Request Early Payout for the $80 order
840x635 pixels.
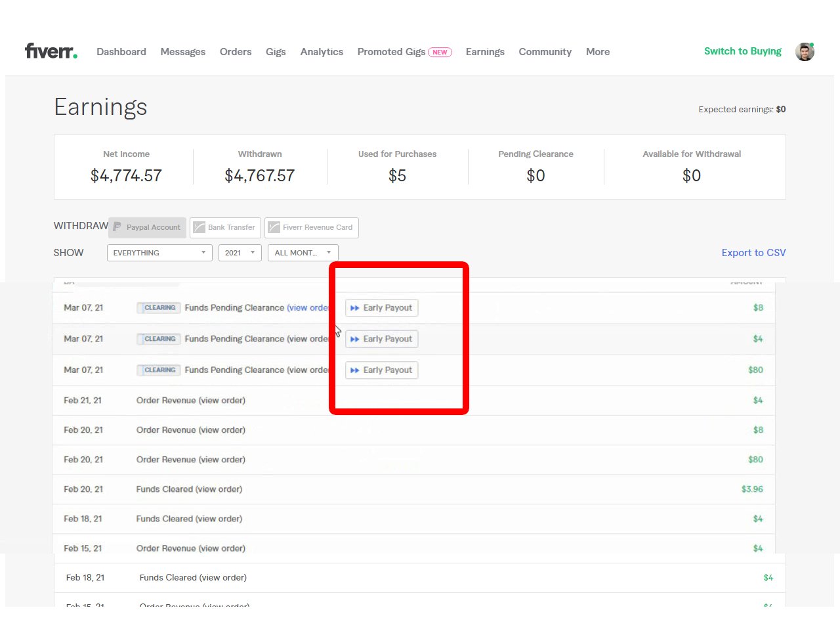382,370
